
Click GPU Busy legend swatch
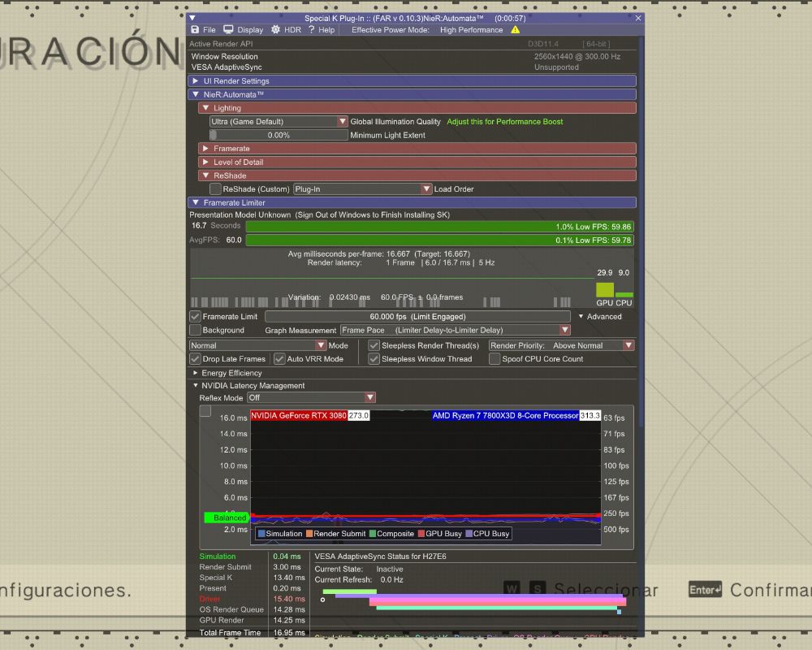[421, 533]
